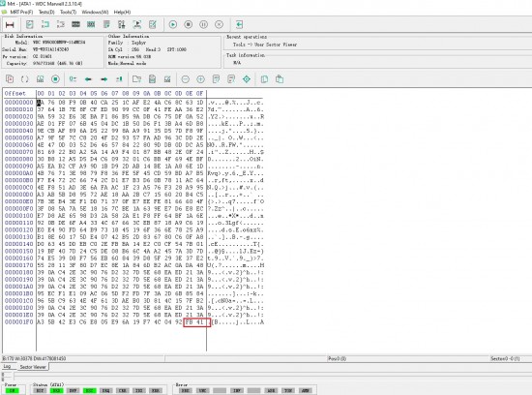Open the Help(H) menu

pyautogui.click(x=122, y=12)
